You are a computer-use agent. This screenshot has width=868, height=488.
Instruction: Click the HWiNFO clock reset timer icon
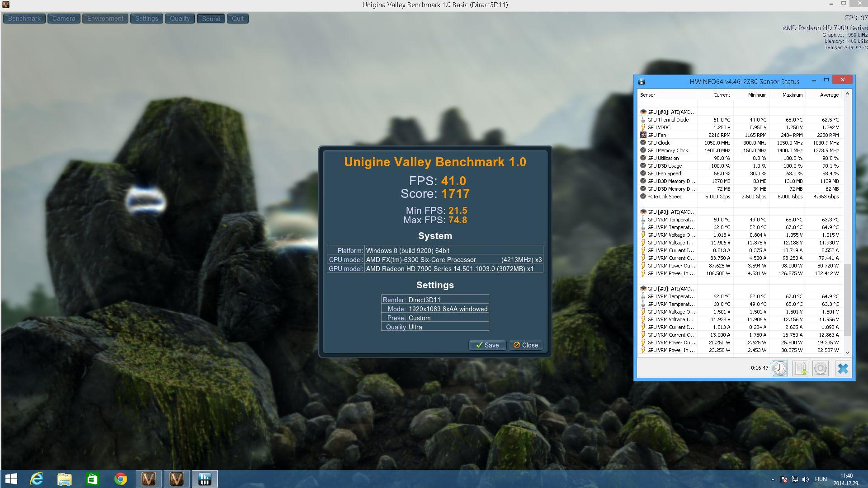point(779,368)
